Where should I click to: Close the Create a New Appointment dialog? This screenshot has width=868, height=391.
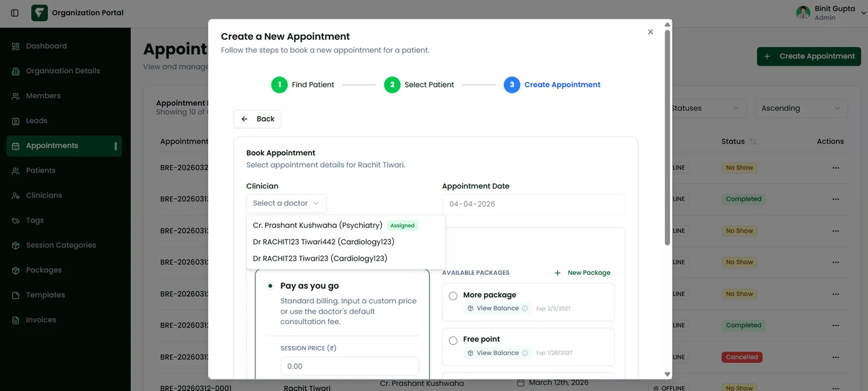click(650, 32)
